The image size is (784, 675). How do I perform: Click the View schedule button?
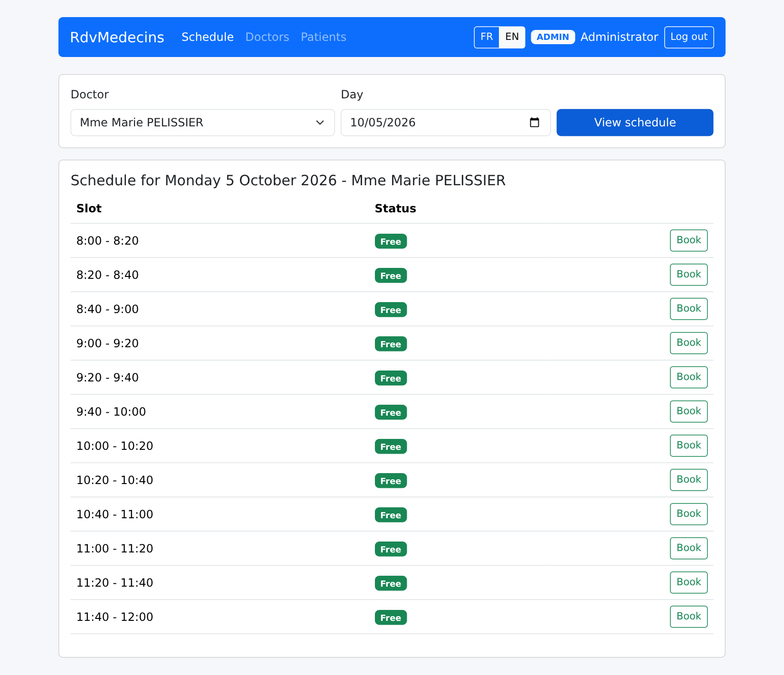635,123
